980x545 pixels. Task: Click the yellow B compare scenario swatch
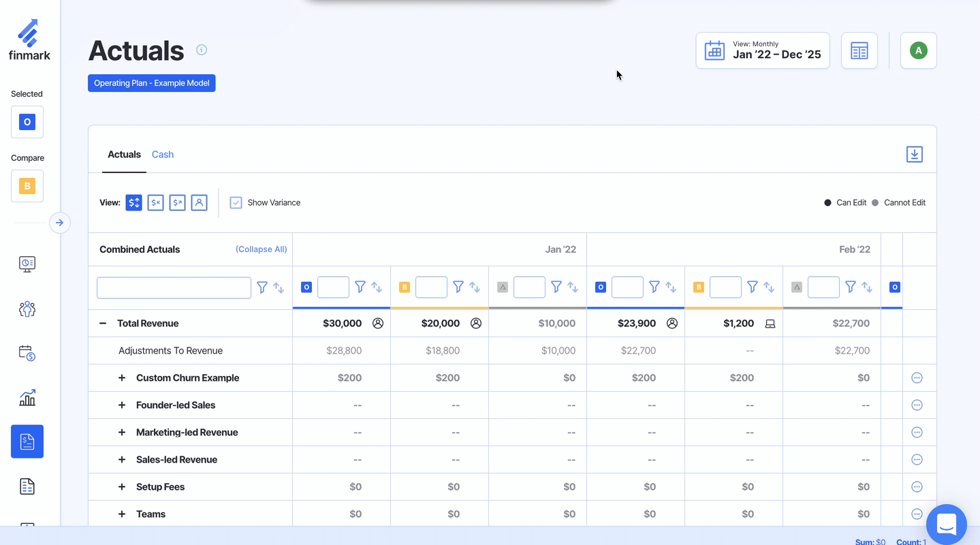[27, 186]
